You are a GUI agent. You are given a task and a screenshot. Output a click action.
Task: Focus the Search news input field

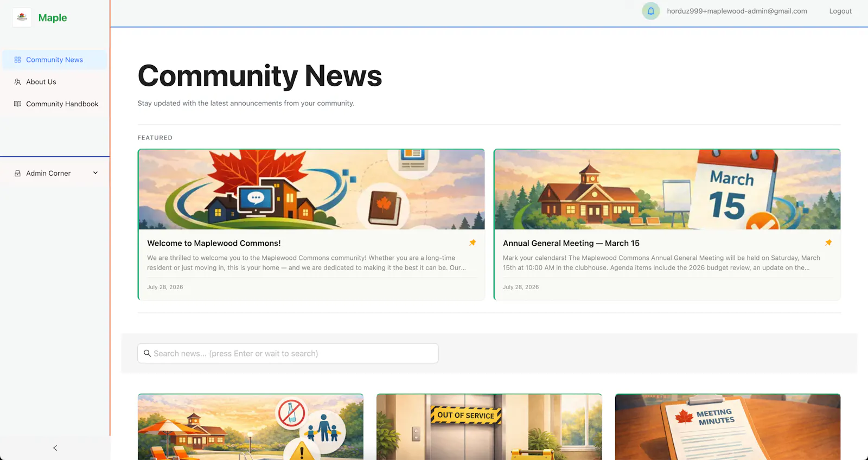coord(288,353)
